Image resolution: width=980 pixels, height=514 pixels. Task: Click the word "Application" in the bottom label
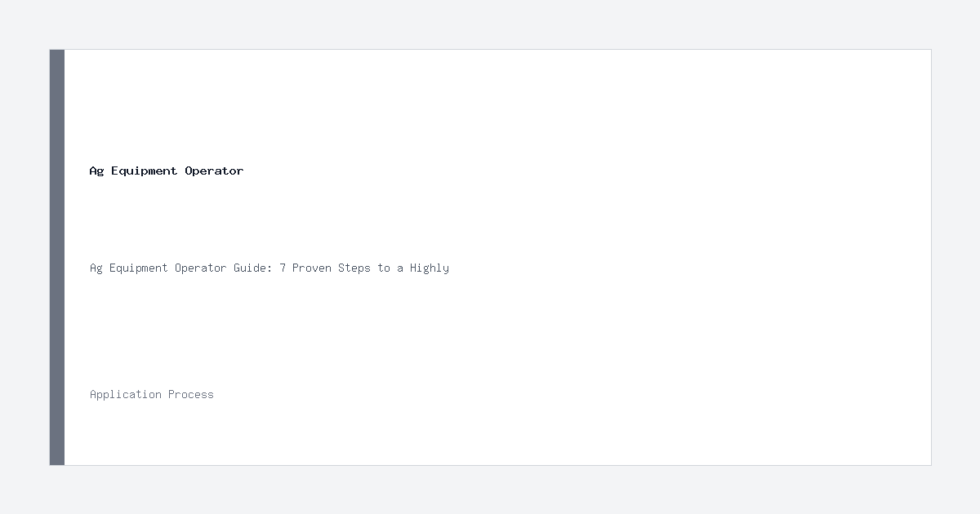coord(126,395)
